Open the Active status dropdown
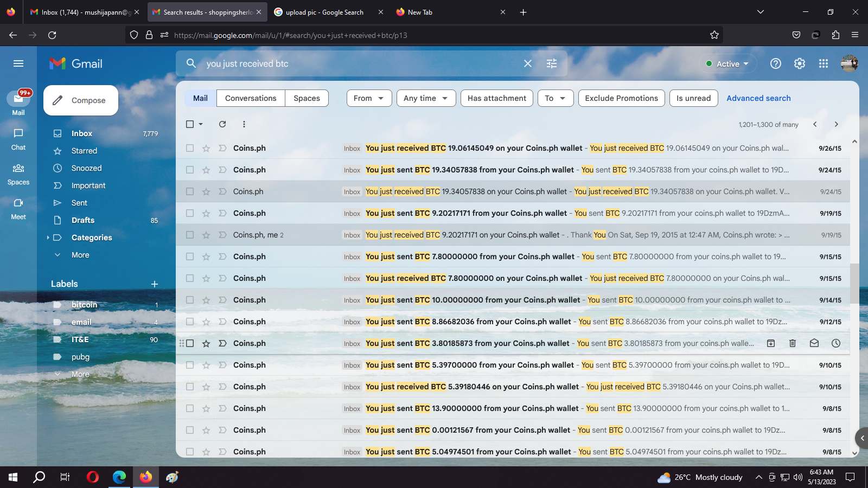This screenshot has width=868, height=488. [727, 64]
